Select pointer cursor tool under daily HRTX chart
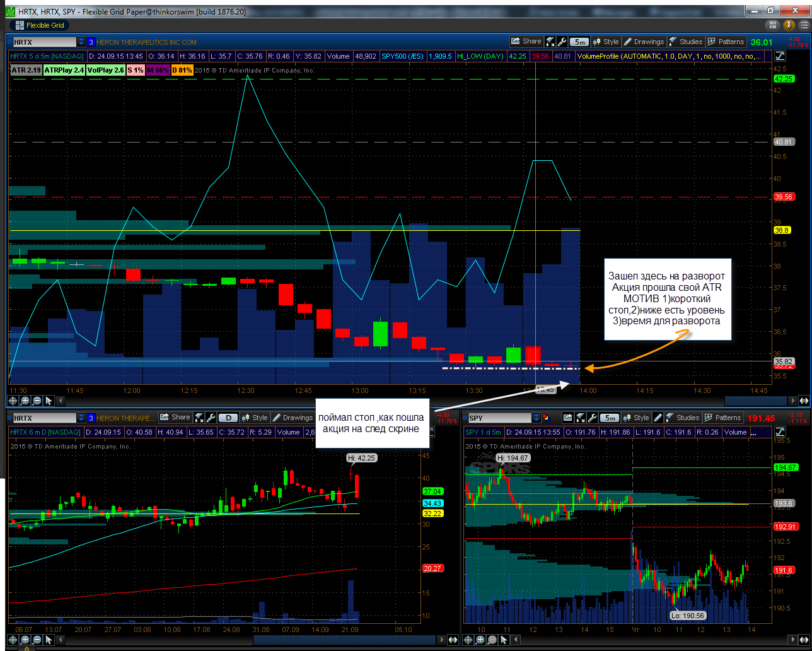812x651 pixels. tap(49, 639)
